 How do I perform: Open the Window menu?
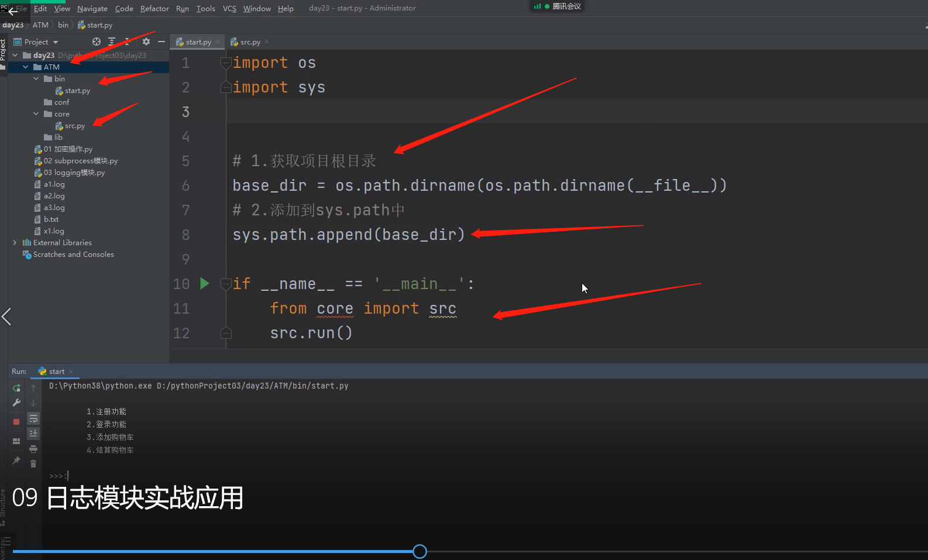[257, 8]
